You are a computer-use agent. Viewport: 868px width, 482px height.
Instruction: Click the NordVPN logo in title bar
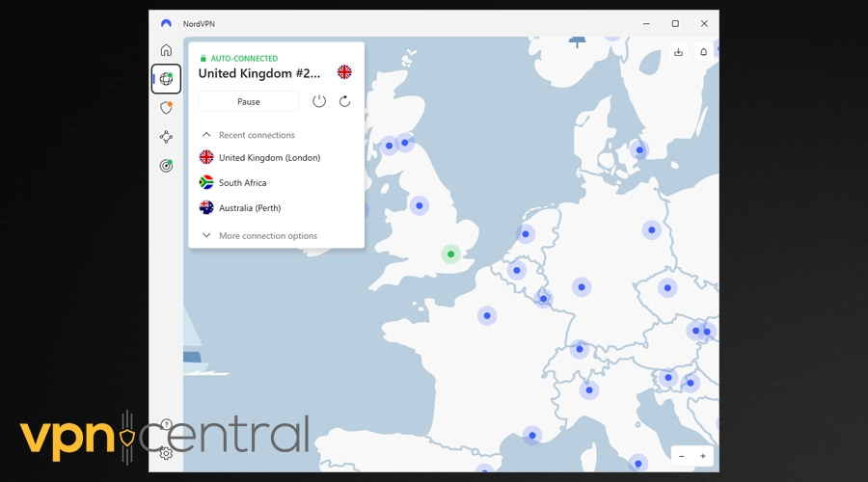tap(166, 24)
